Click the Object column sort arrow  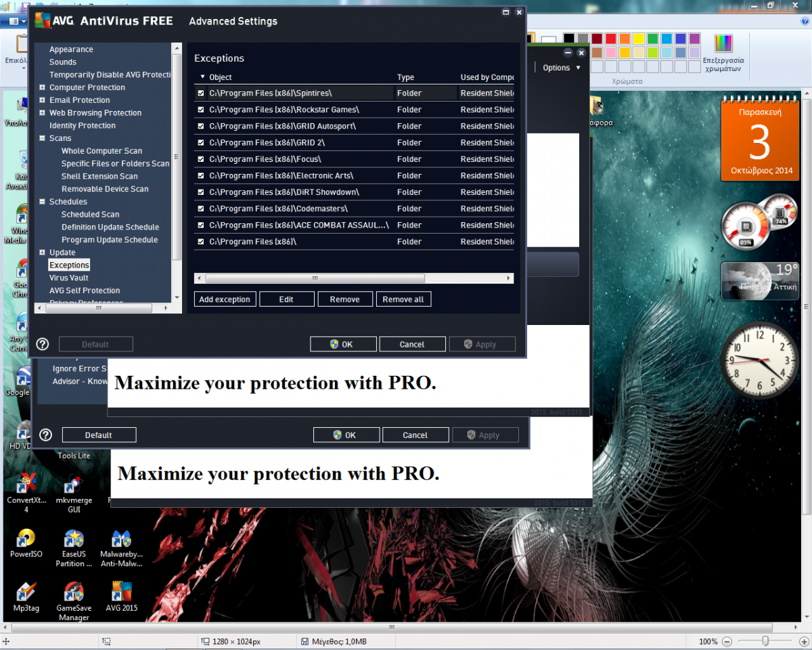click(202, 77)
